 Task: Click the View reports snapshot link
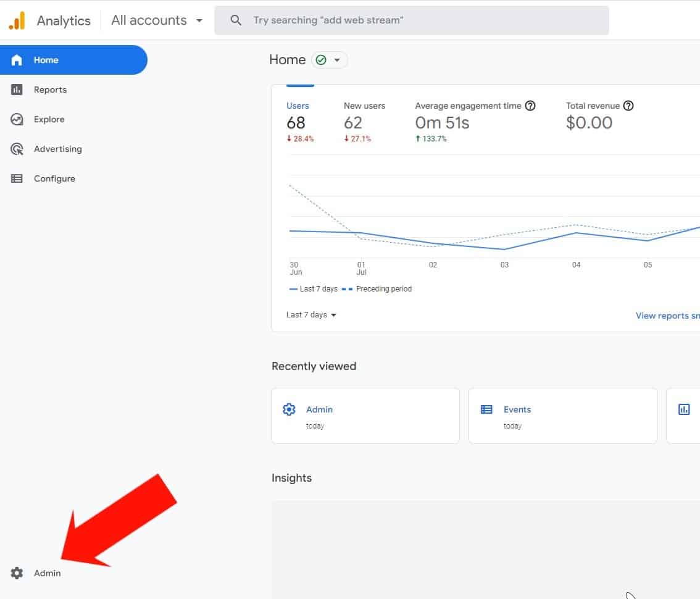(667, 316)
